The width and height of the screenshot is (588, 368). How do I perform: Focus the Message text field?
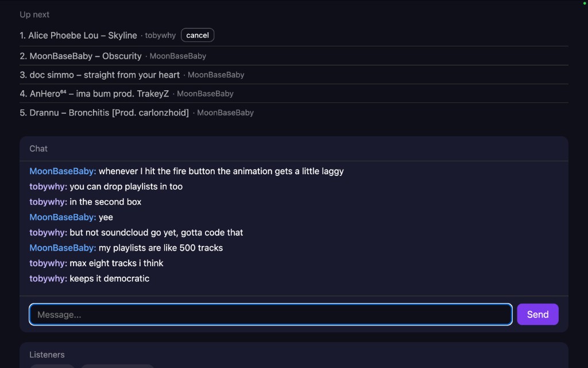coord(270,315)
